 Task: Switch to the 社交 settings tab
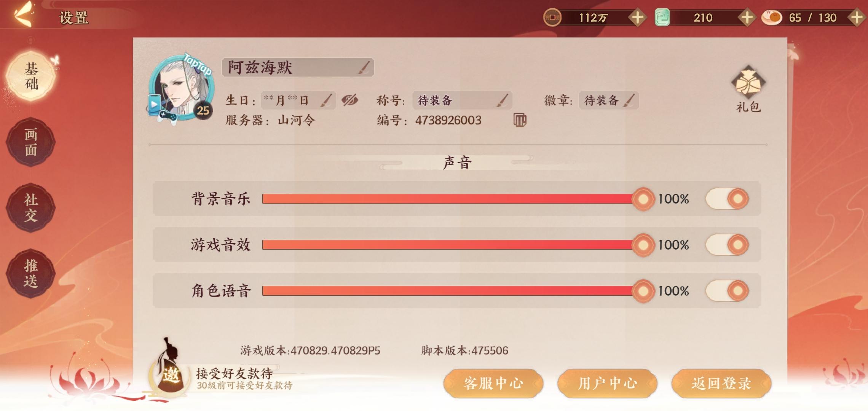click(x=31, y=208)
